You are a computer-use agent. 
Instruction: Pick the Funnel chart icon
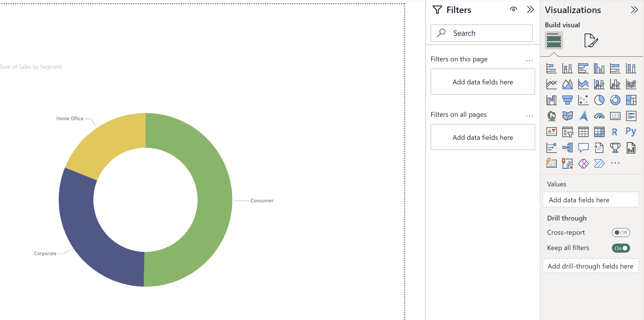[567, 100]
